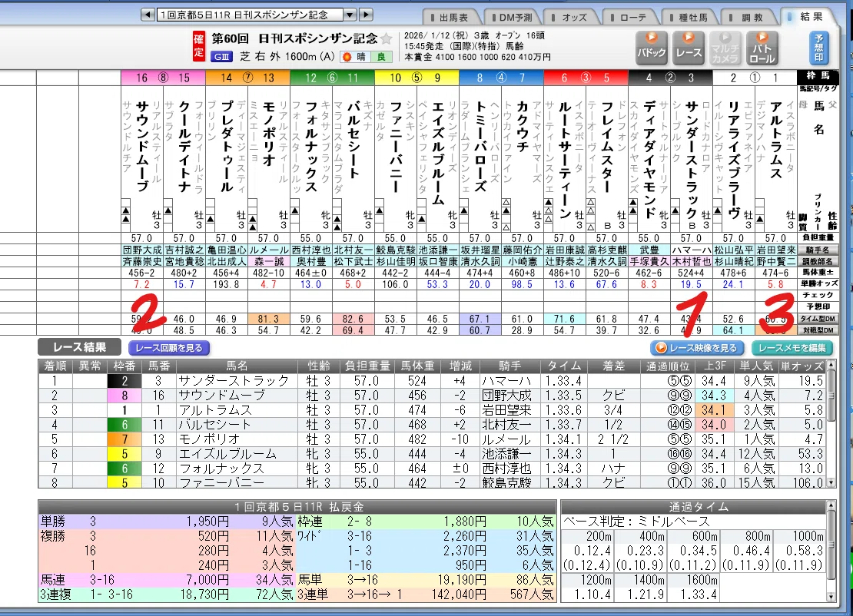
Task: Click jockey 団野大成 in results table
Action: [x=507, y=396]
